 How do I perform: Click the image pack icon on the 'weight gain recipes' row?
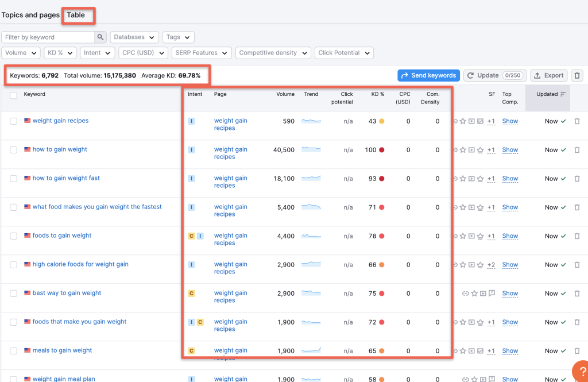(481, 121)
